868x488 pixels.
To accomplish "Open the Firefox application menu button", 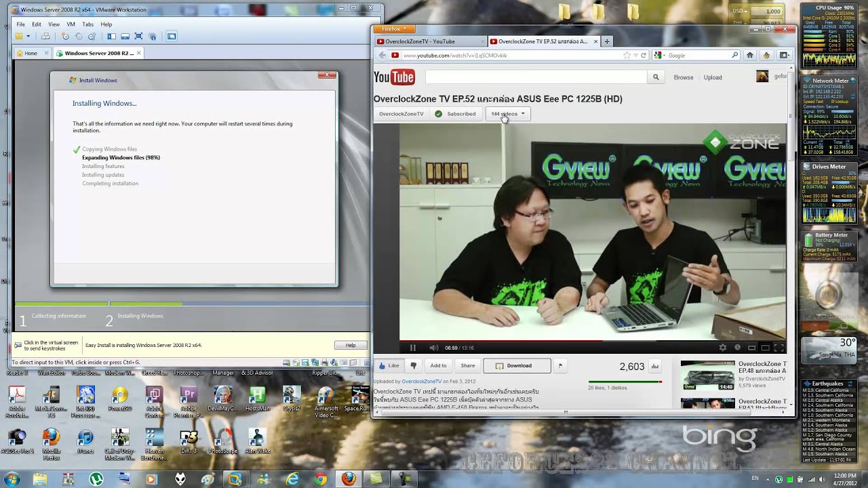I will coord(393,29).
